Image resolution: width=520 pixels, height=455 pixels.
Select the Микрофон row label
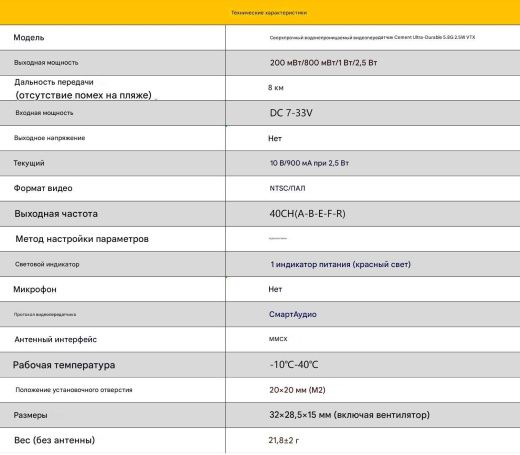[35, 289]
